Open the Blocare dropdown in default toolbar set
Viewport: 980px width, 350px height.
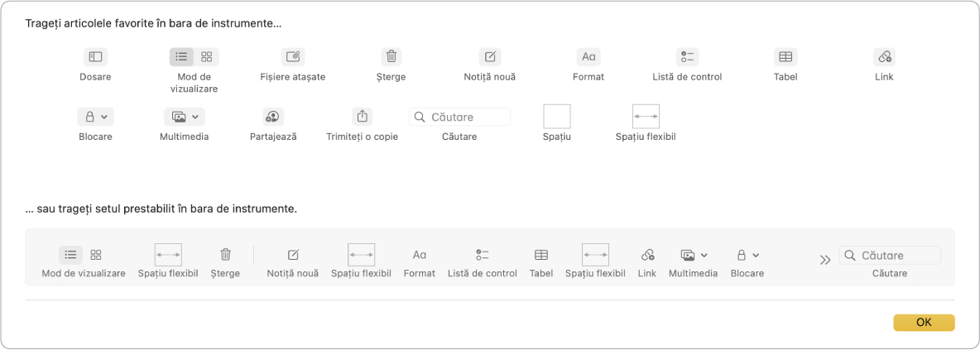point(747,255)
